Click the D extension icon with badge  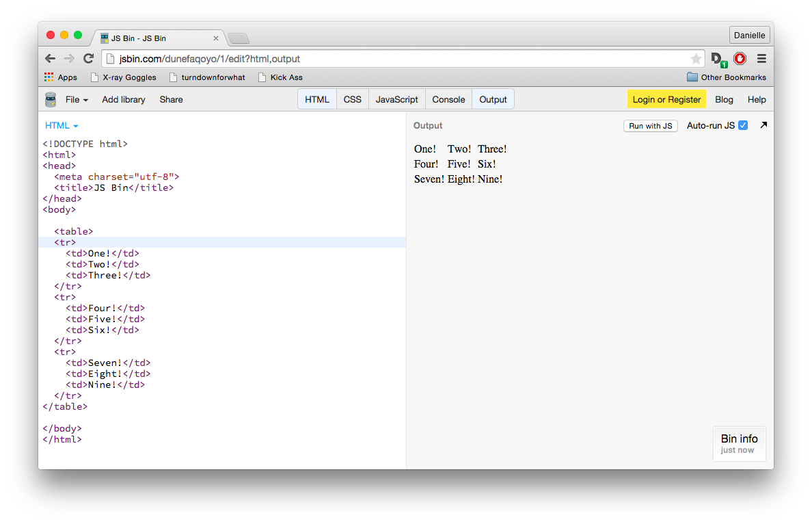719,60
